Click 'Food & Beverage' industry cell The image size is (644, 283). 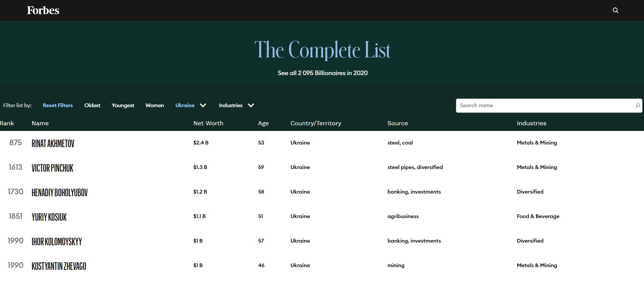tap(538, 216)
